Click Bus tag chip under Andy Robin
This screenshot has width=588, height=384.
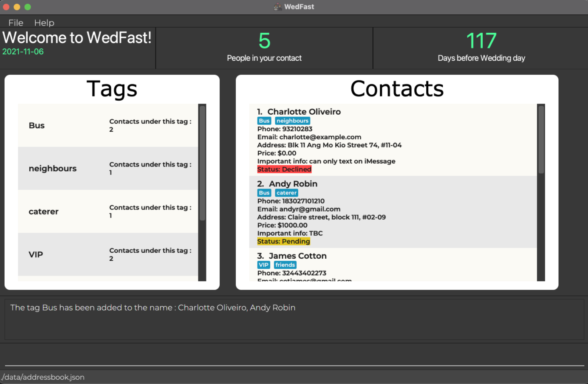(x=264, y=193)
